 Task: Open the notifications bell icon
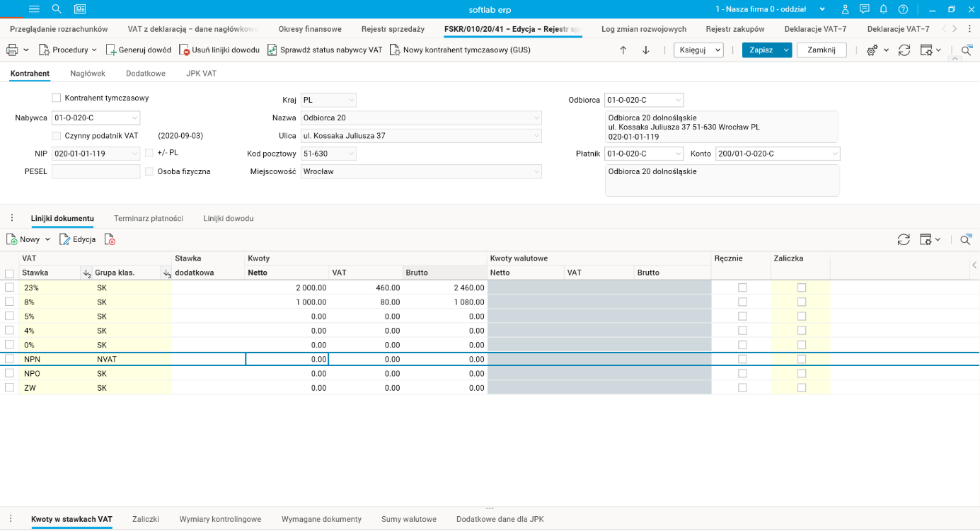click(x=883, y=9)
